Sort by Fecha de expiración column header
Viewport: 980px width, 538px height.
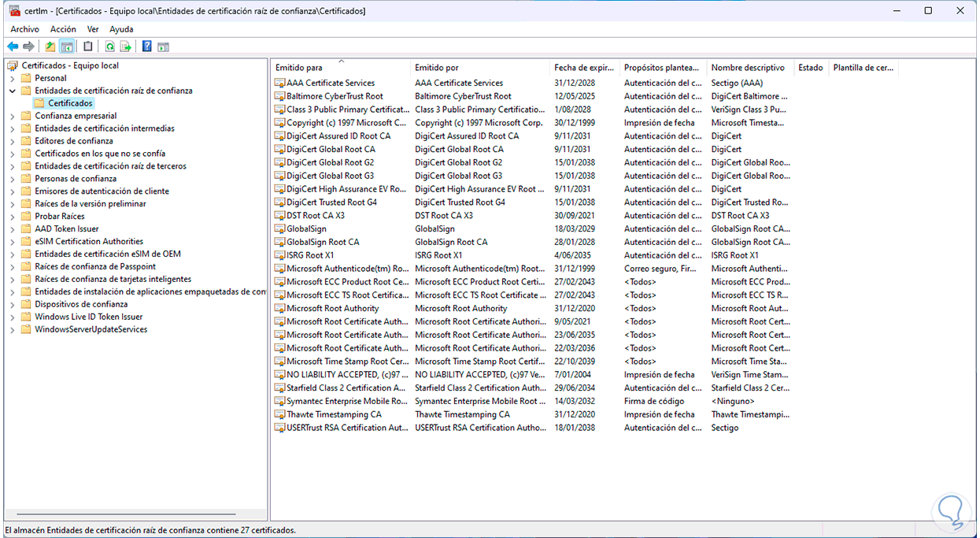(584, 68)
